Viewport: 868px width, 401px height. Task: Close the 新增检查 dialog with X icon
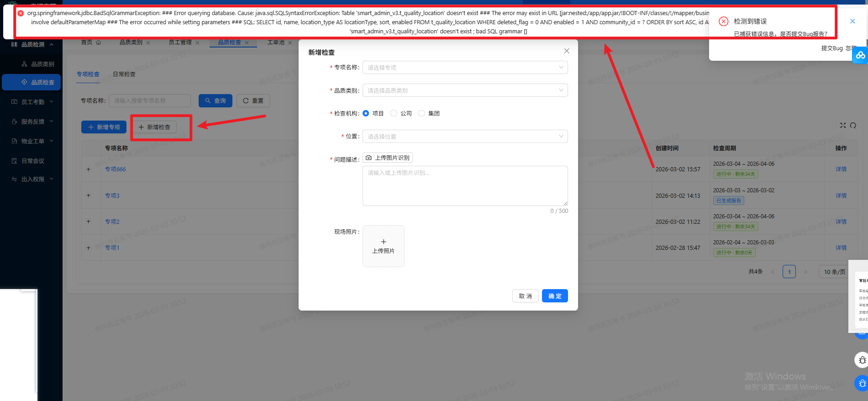tap(567, 51)
